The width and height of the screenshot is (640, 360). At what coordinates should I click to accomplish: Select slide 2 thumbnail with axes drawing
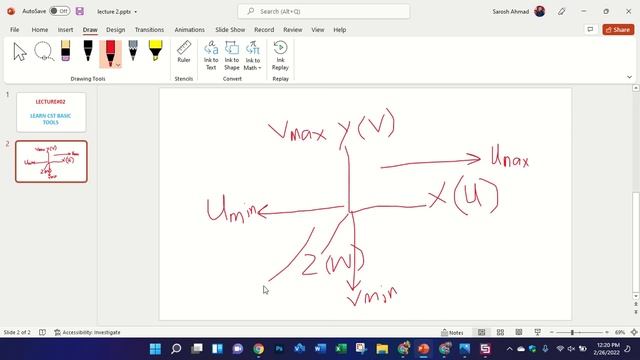click(51, 162)
